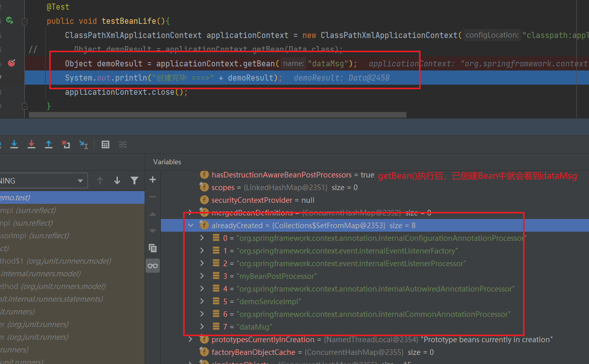Collapse the testBeanLife method fold marker

click(24, 21)
